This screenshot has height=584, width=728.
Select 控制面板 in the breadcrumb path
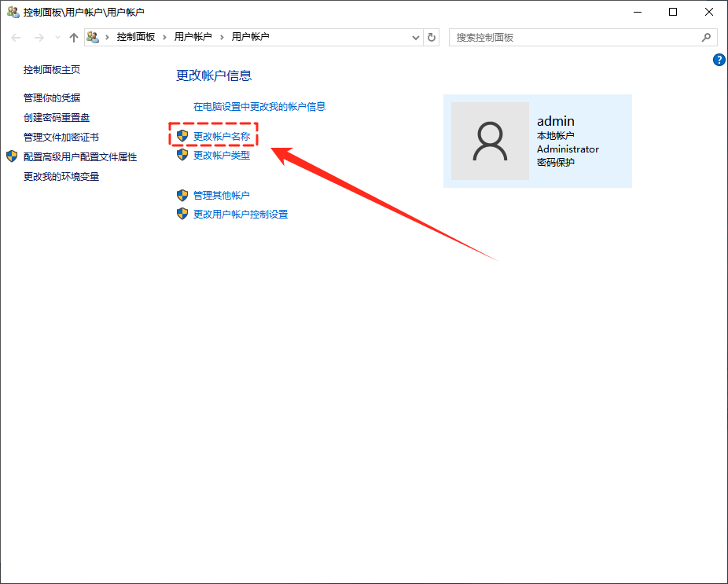[135, 37]
